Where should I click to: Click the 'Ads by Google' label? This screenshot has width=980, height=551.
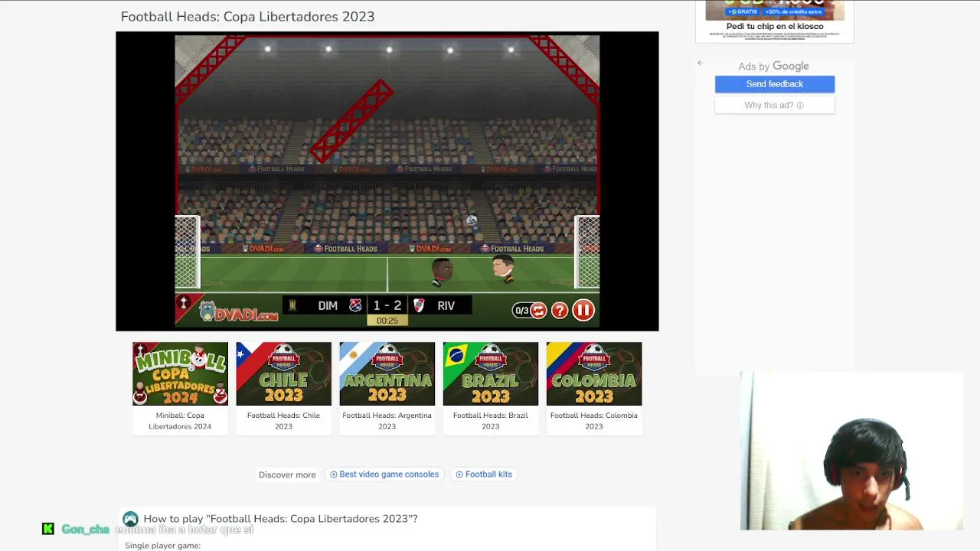click(773, 67)
